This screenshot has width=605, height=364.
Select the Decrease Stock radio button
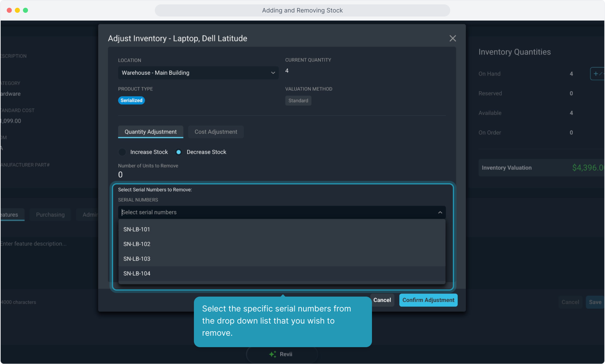click(179, 152)
